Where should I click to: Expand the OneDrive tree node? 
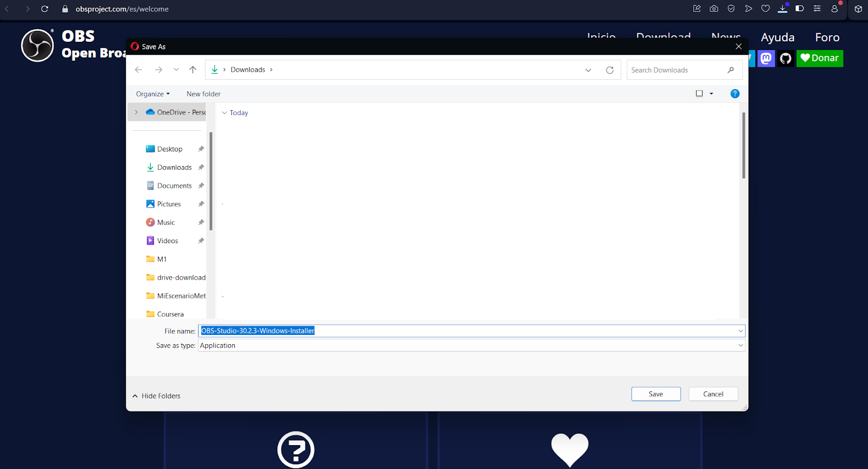point(136,112)
